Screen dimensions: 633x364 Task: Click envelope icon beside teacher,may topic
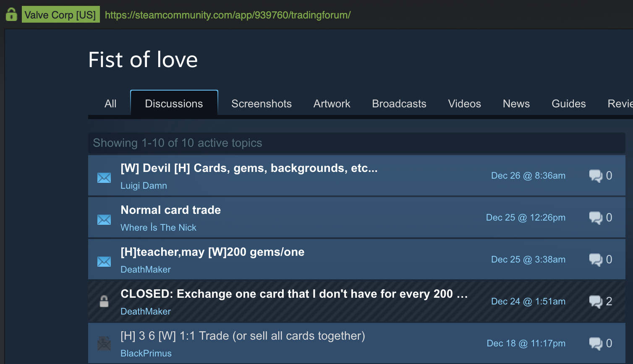coord(104,262)
